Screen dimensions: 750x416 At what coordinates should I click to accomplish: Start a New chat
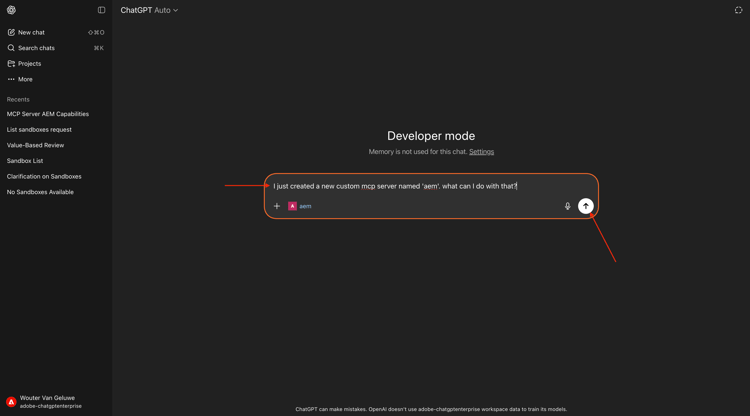click(x=56, y=33)
